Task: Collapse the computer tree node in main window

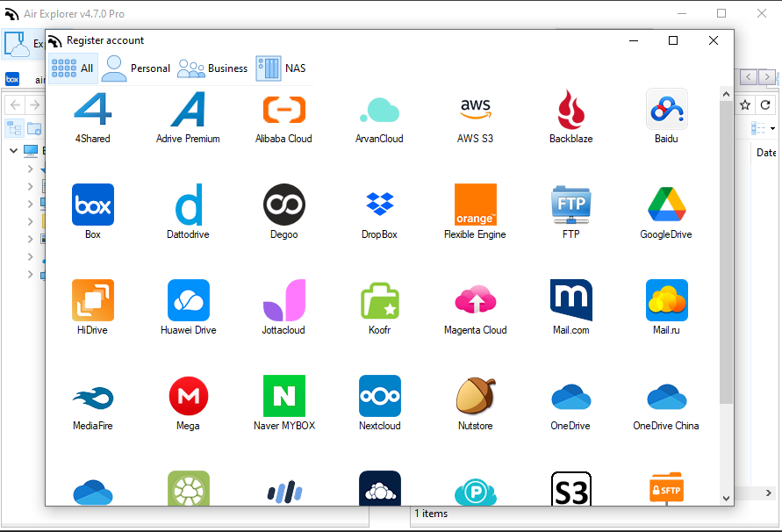Action: click(x=13, y=150)
